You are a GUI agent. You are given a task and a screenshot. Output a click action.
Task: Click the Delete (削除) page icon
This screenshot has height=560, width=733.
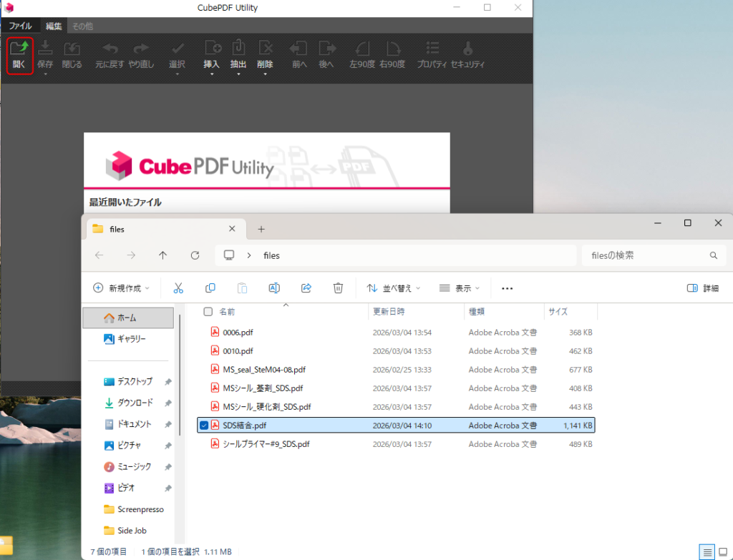[x=265, y=54]
